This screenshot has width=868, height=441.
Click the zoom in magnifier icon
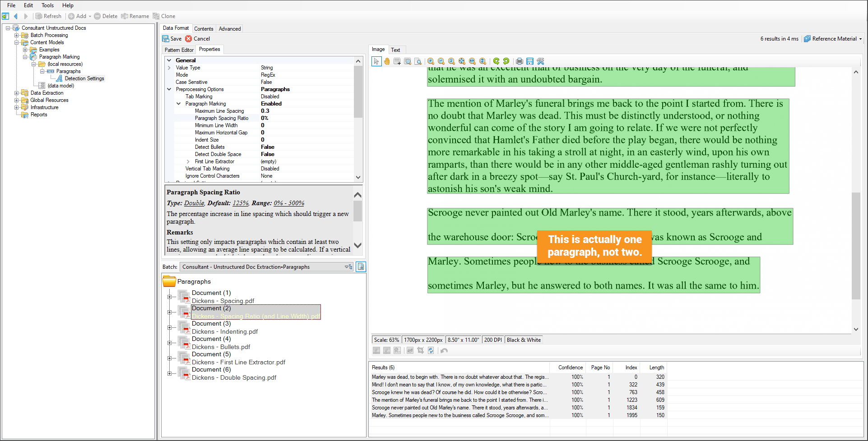point(431,61)
